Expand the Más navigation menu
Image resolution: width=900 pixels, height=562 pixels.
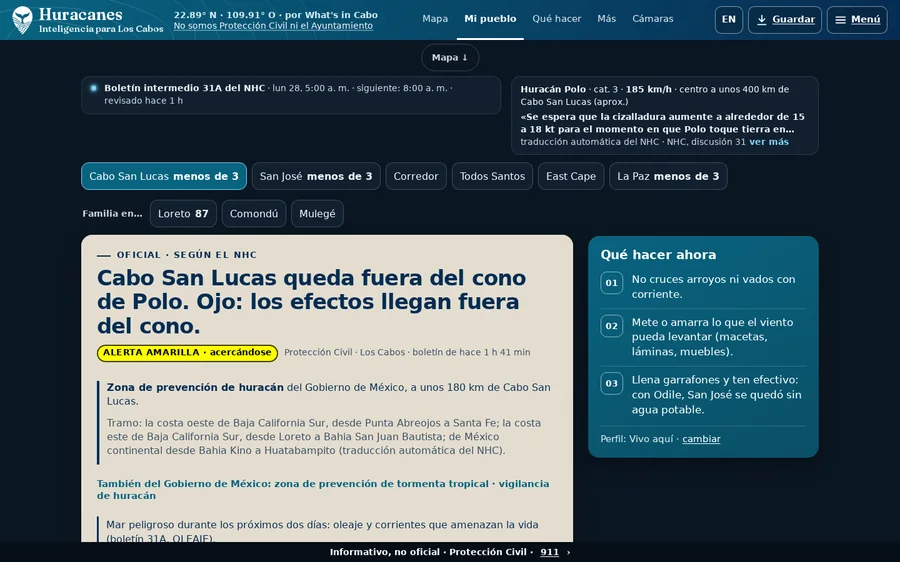607,19
